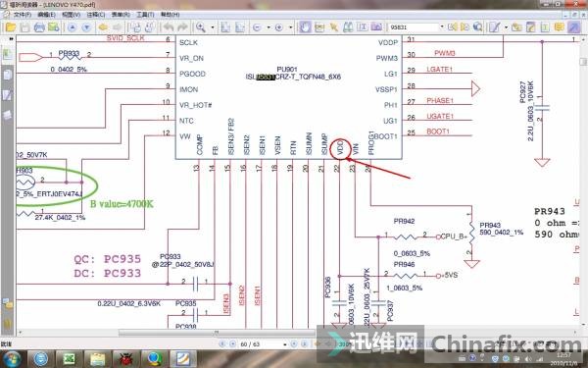Open the Excel taskbar icon
This screenshot has width=588, height=368.
tap(69, 359)
